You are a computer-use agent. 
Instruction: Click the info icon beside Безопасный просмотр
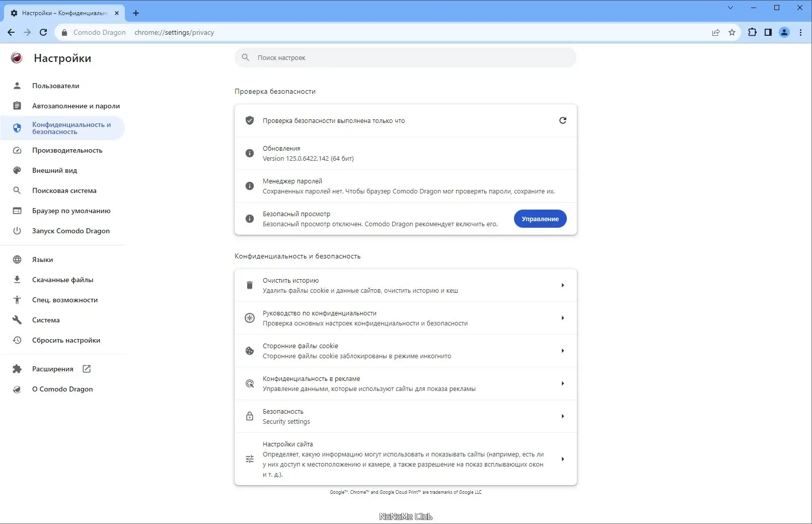tap(250, 219)
